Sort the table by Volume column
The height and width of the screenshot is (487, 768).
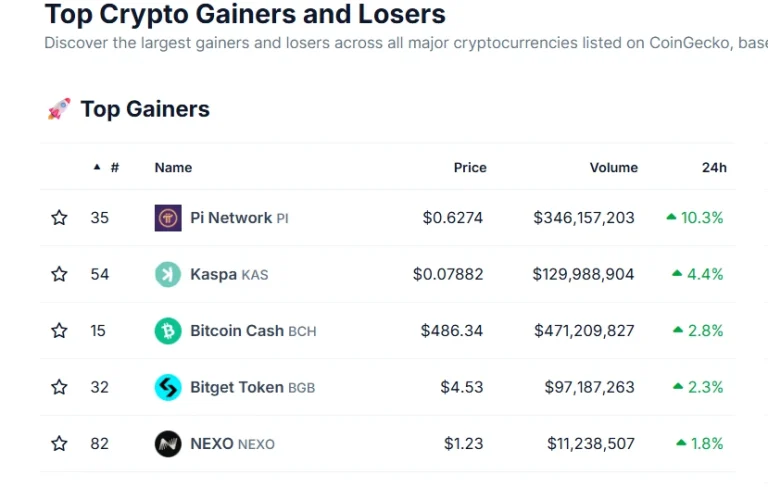point(613,167)
